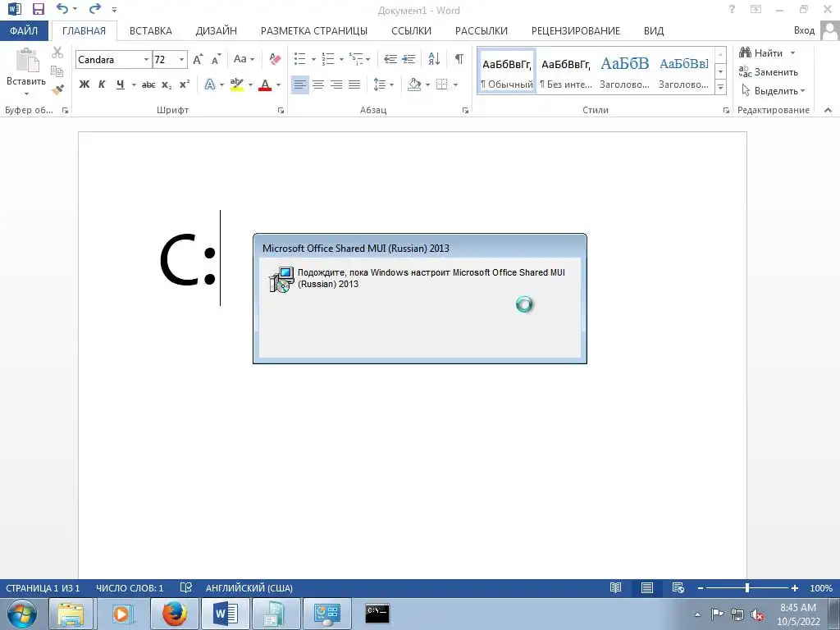Toggle superscript x² formatting

click(185, 84)
